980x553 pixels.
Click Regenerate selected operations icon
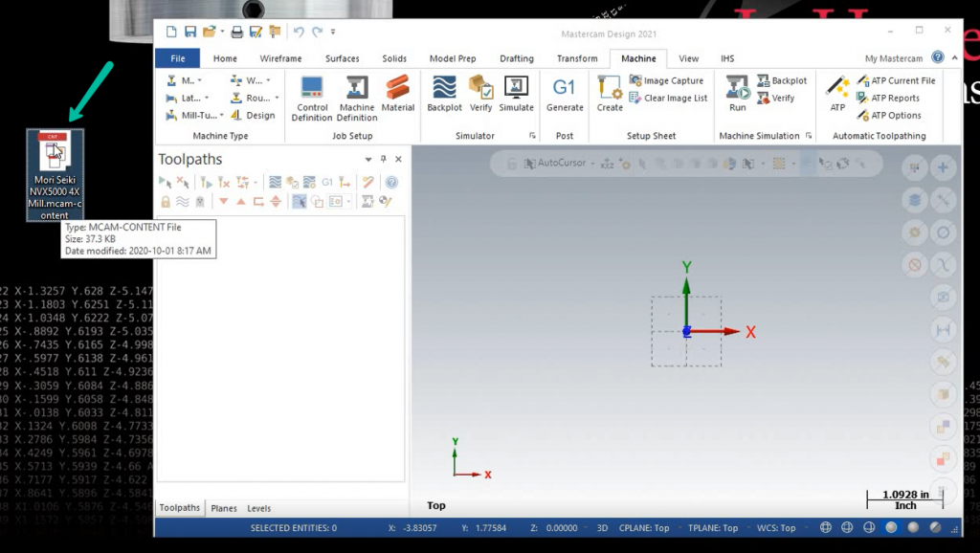point(206,183)
